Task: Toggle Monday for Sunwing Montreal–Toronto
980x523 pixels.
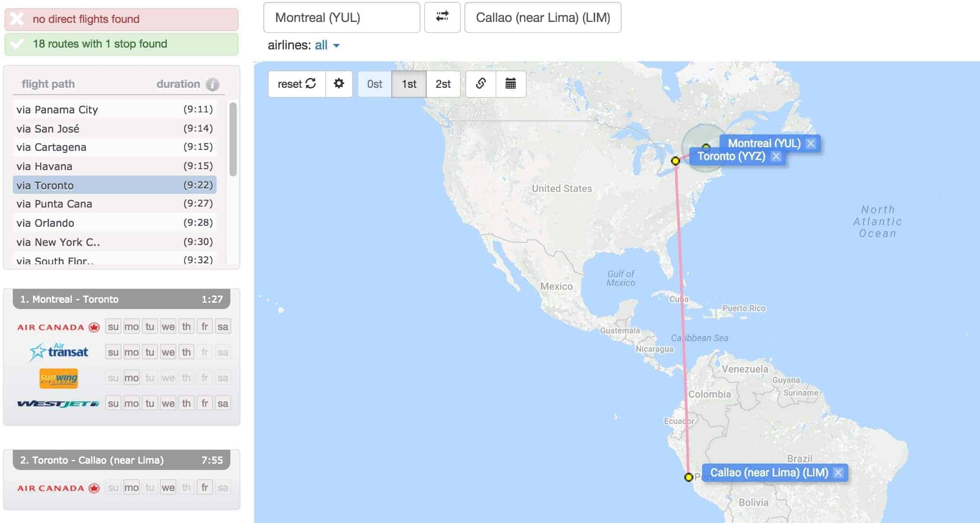Action: click(x=131, y=378)
